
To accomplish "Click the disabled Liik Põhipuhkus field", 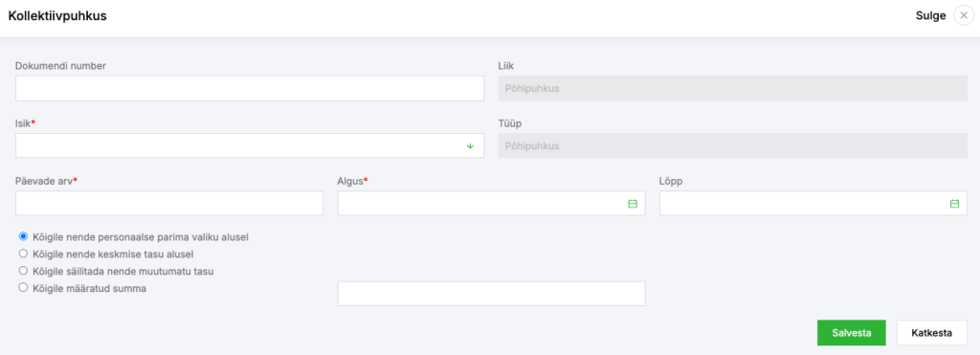I will coord(732,89).
